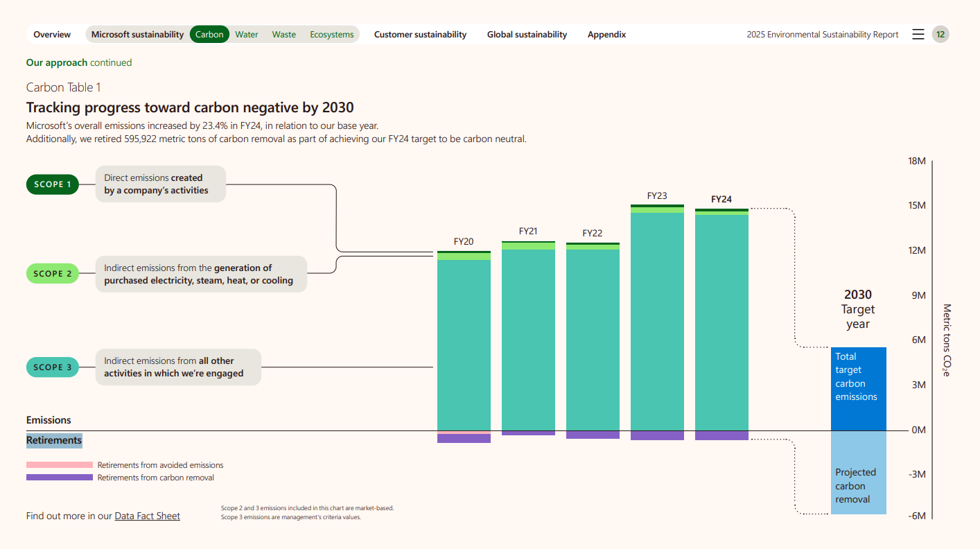This screenshot has width=980, height=549.
Task: Click the purple carbon removal legend swatch
Action: [x=60, y=478]
